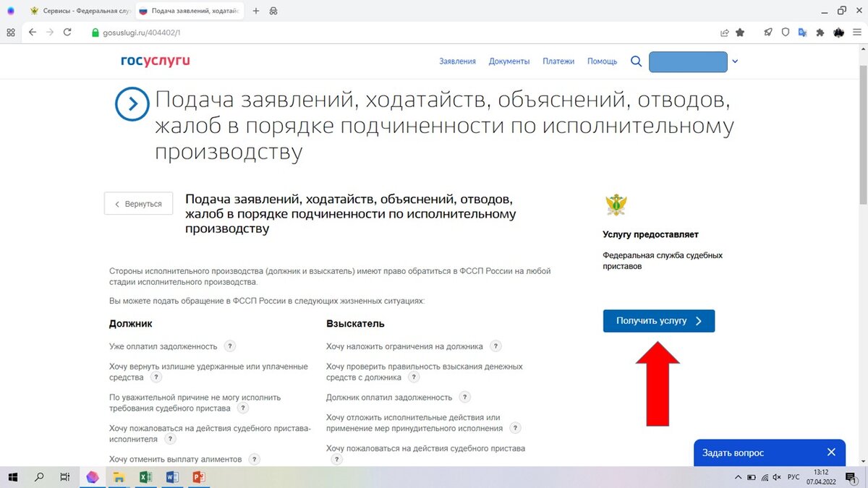The image size is (868, 488).
Task: Expand the user profile dropdown chevron
Action: (x=735, y=61)
